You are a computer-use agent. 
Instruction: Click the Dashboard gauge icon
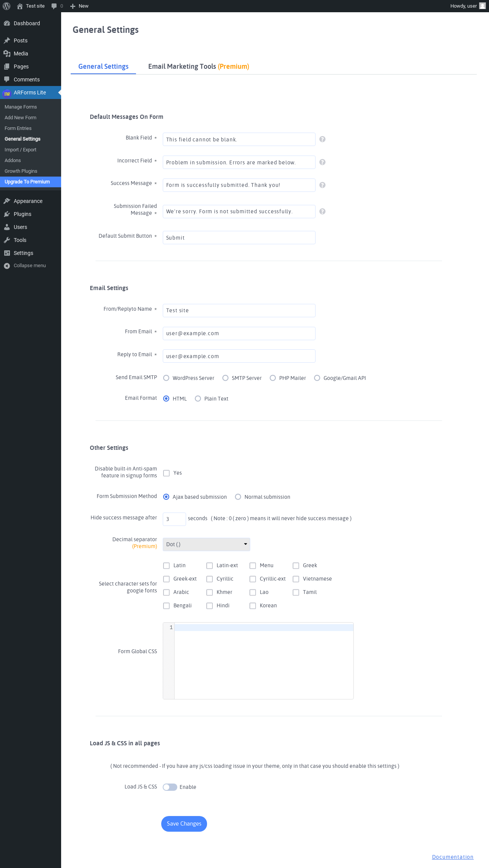(7, 23)
